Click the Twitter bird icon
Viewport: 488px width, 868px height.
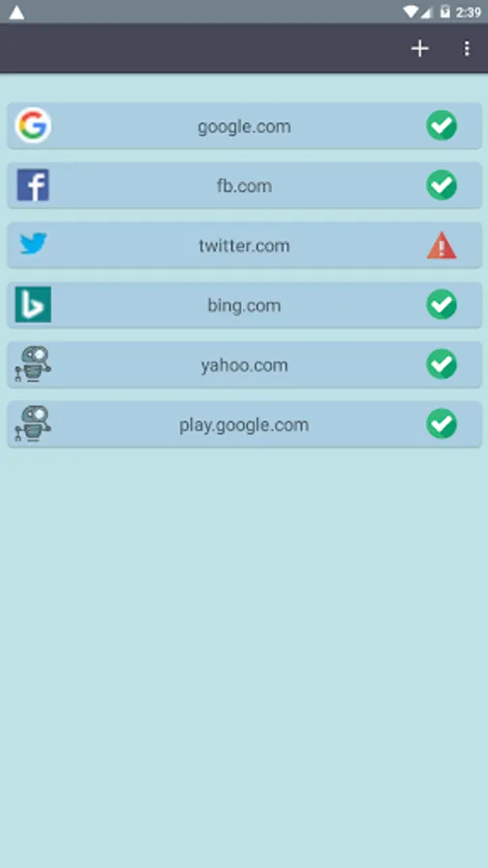coord(33,244)
